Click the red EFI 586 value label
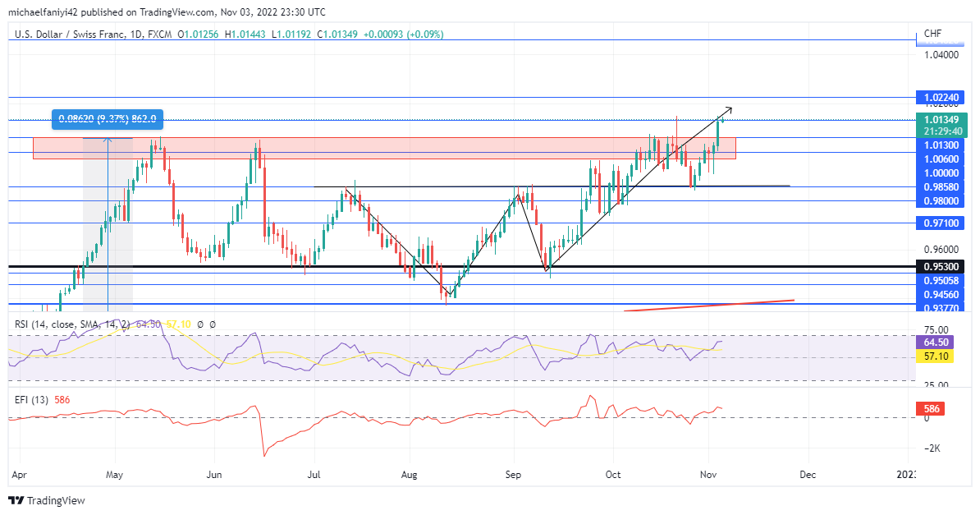Viewport: 980px width, 515px height. 932,408
